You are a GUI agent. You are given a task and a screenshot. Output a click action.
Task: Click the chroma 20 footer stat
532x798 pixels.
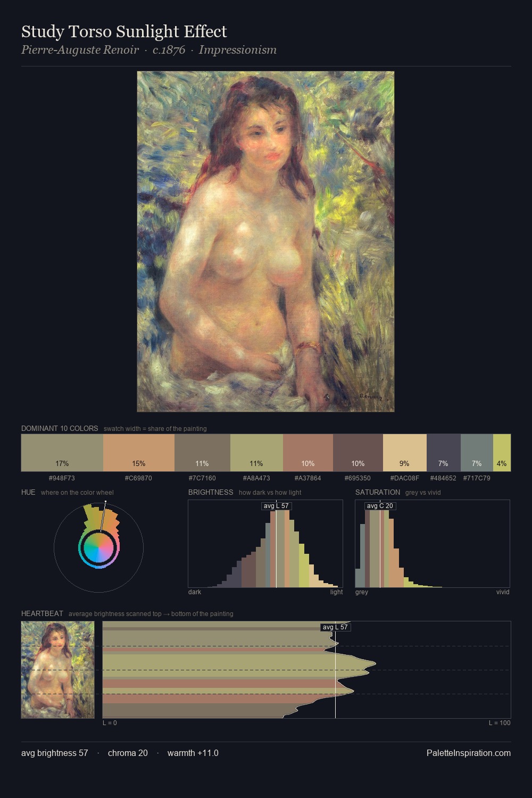[128, 753]
